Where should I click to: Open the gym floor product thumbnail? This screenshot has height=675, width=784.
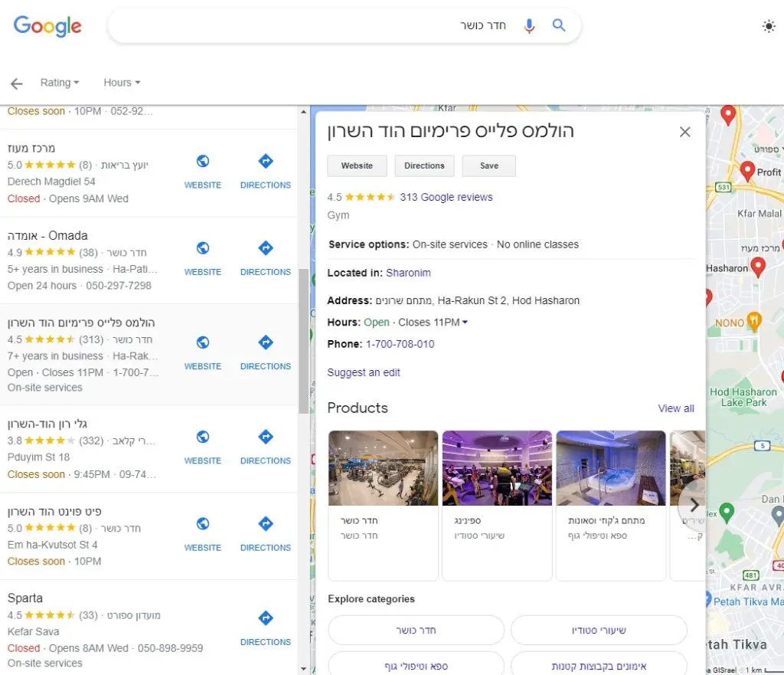tap(383, 468)
